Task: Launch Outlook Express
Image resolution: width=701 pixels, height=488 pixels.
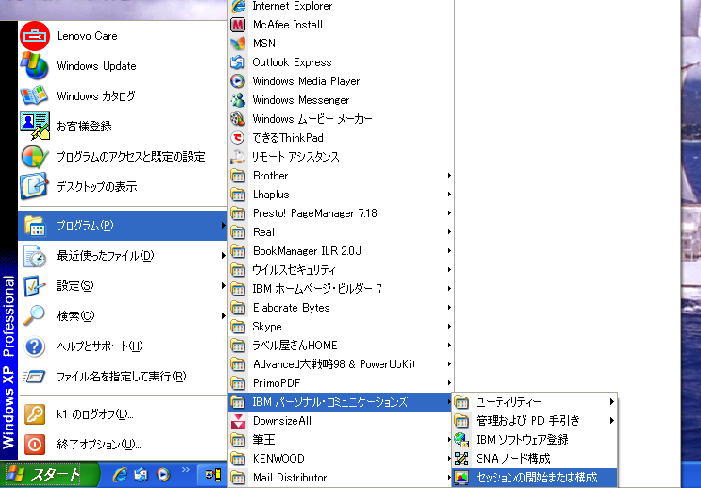Action: (x=341, y=62)
